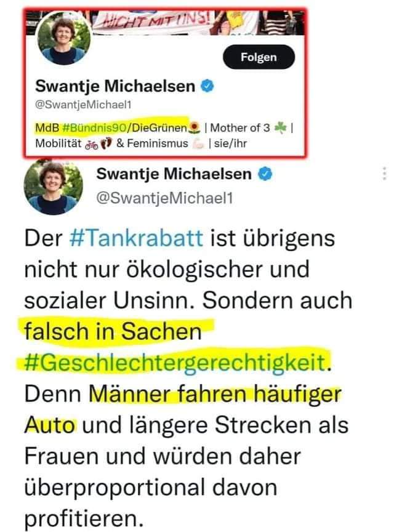Click the flexed arm emoji after Feminismus

point(198,144)
